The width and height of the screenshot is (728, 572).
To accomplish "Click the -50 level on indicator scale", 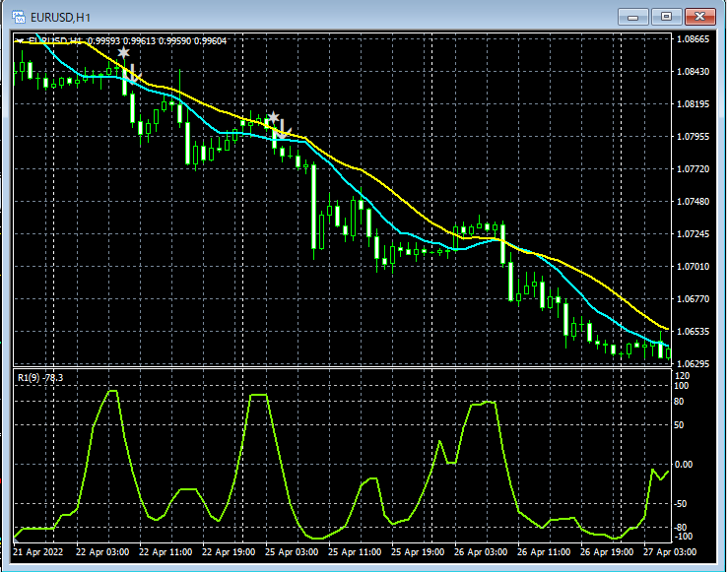I will pyautogui.click(x=680, y=503).
